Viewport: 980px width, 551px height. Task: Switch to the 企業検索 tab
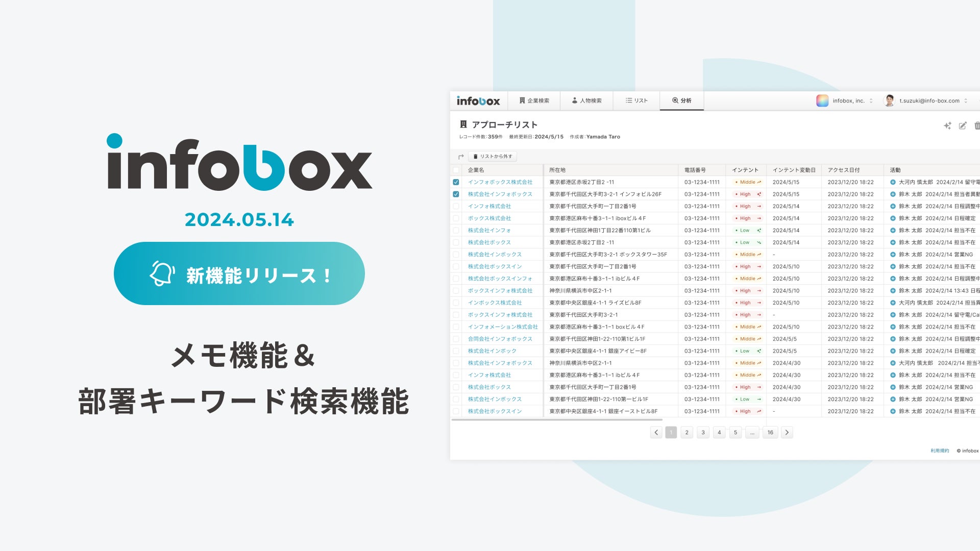(534, 101)
